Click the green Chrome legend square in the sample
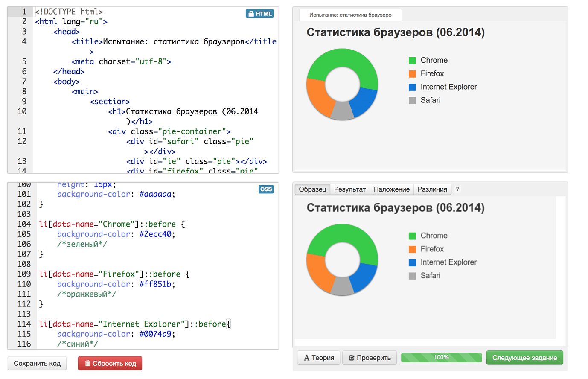588x379 pixels. tap(412, 236)
